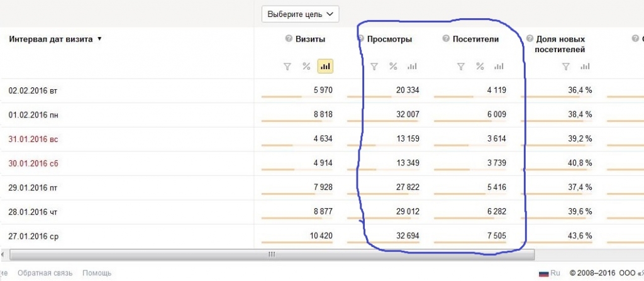Screen dimensions: 644x281
Task: Click the filter icon under Посетители
Action: click(461, 67)
